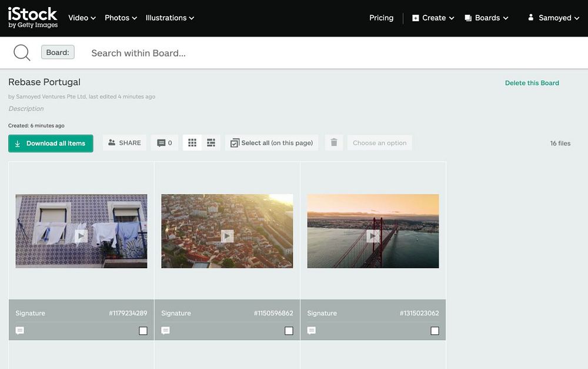Click Signature label on item #1179234289

30,313
